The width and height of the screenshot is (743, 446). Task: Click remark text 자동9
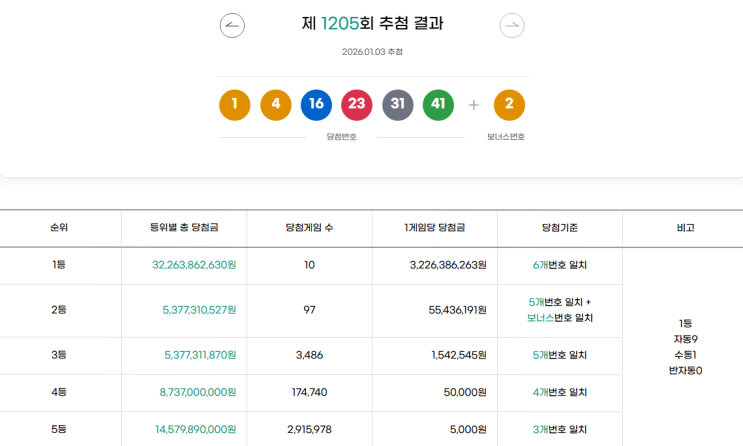click(685, 339)
